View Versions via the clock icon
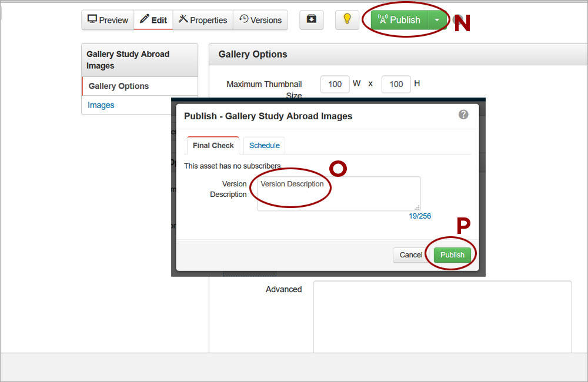The width and height of the screenshot is (588, 382). pos(243,19)
